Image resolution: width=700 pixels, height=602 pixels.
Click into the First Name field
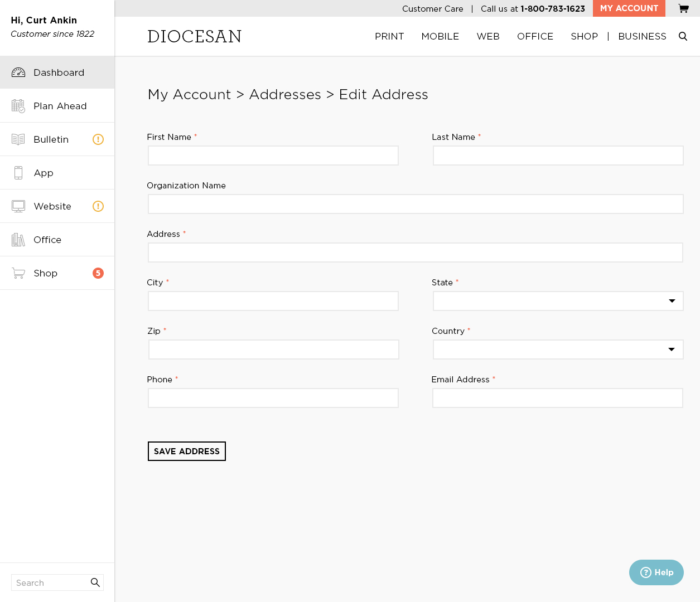[x=273, y=156]
